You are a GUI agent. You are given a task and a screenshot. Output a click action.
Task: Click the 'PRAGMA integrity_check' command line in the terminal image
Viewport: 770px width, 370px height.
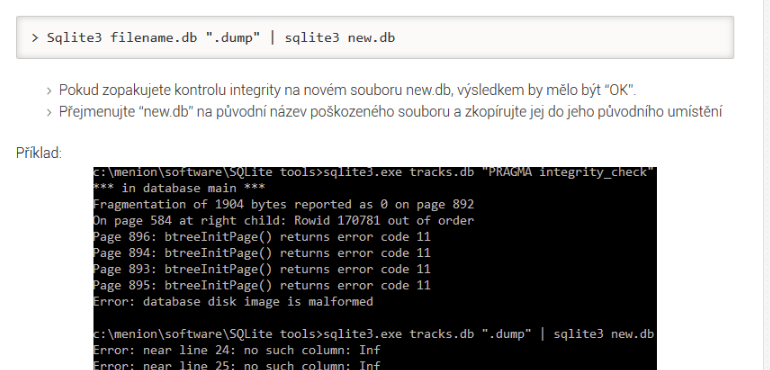click(374, 172)
